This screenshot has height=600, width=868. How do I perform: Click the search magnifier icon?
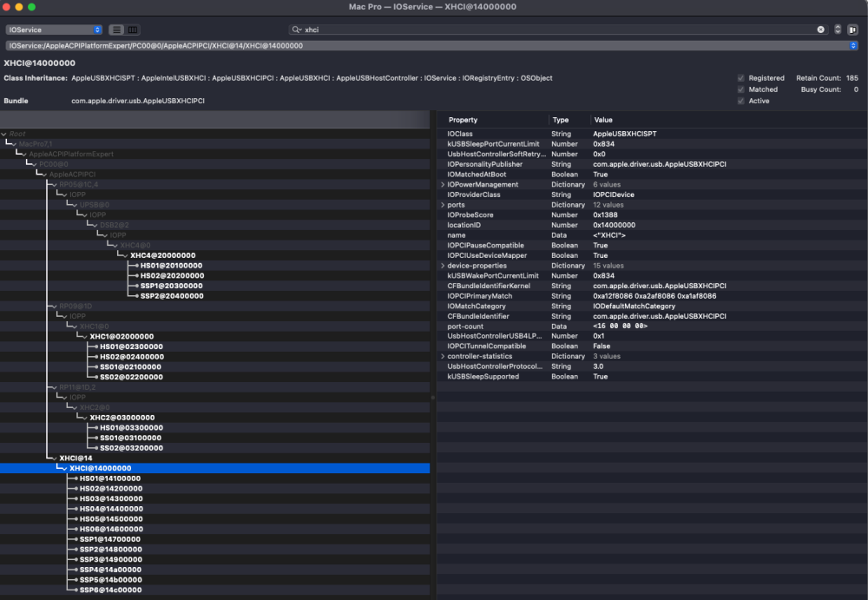click(x=296, y=30)
